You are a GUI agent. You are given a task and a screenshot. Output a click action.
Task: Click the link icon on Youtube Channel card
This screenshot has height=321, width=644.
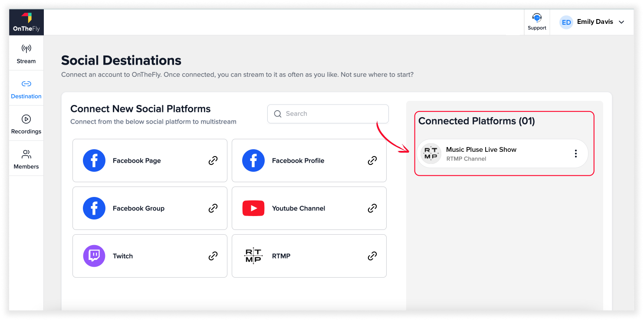tap(372, 208)
